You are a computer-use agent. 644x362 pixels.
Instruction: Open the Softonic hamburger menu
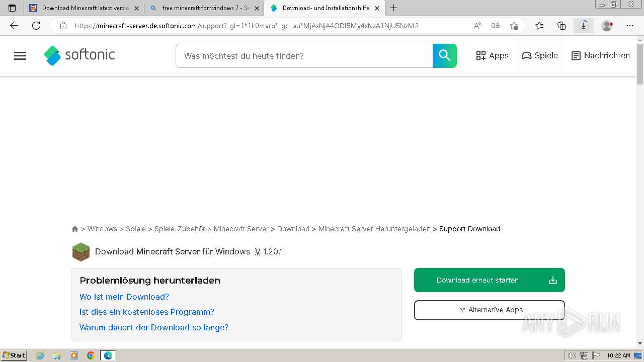point(20,56)
